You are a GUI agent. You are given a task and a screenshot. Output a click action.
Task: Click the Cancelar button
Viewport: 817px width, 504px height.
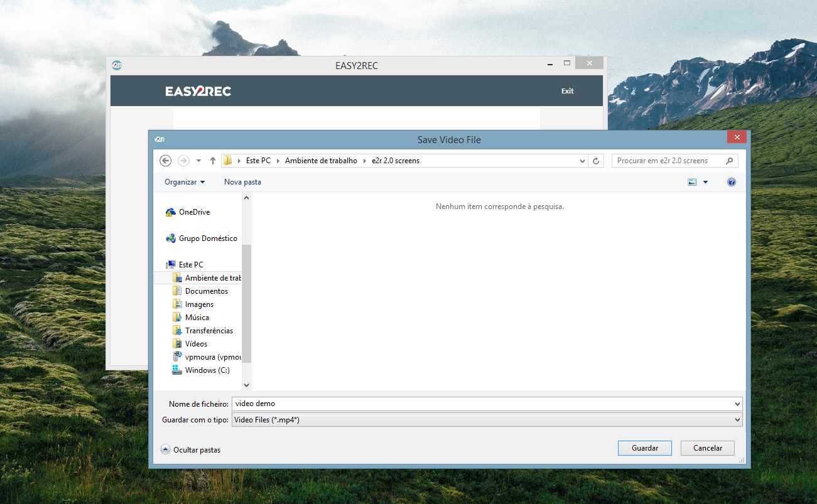click(x=708, y=448)
